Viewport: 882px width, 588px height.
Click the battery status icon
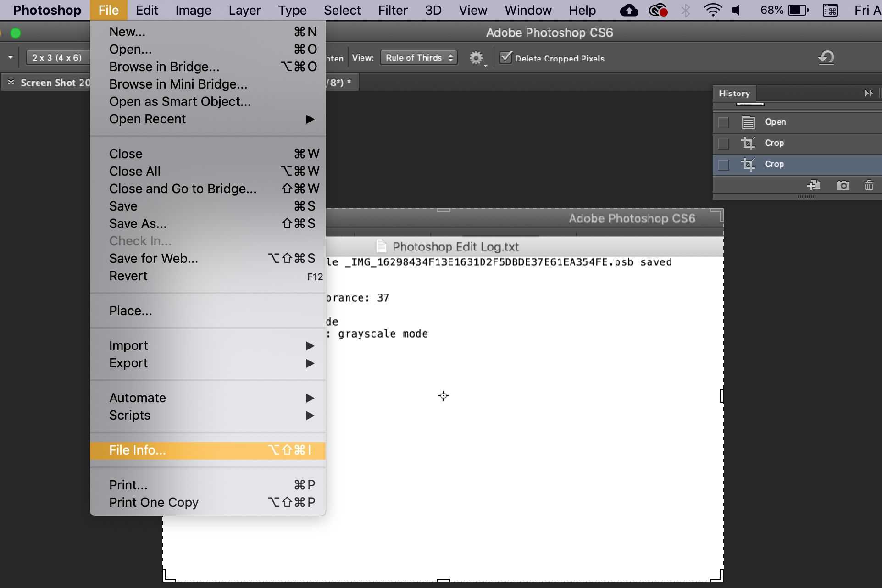point(798,10)
